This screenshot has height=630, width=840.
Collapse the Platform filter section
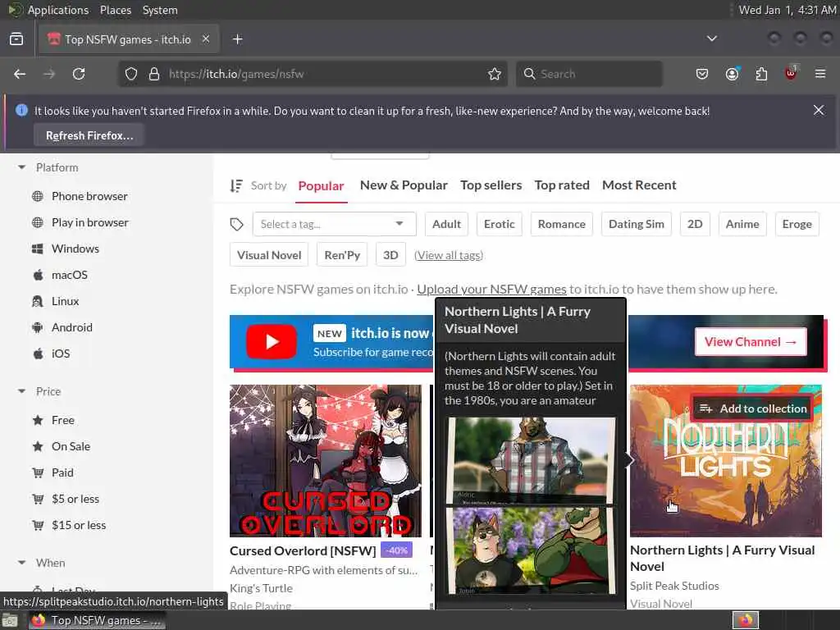click(22, 167)
